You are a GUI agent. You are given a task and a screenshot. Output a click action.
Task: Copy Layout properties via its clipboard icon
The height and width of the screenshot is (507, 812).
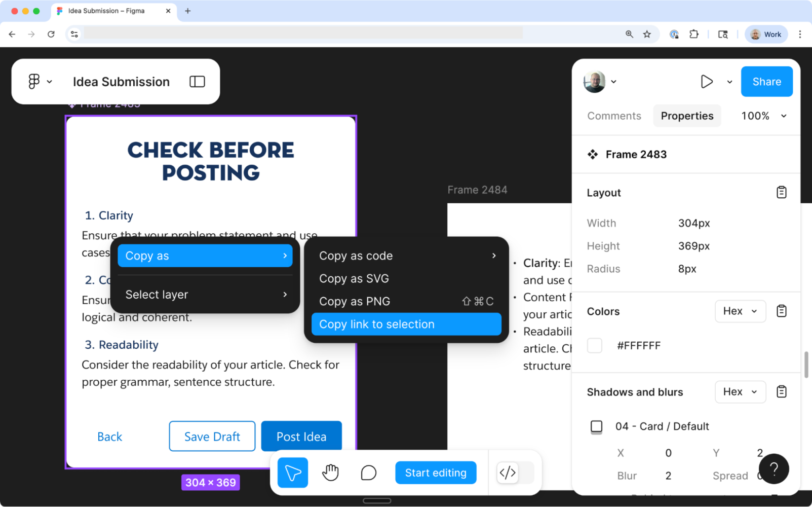point(781,192)
